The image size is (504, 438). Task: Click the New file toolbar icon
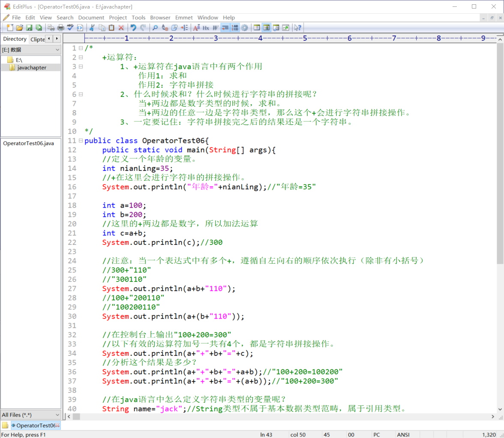tap(10, 28)
